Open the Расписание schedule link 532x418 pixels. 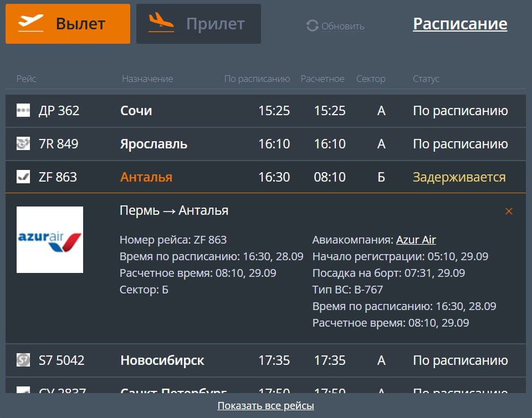[x=460, y=24]
